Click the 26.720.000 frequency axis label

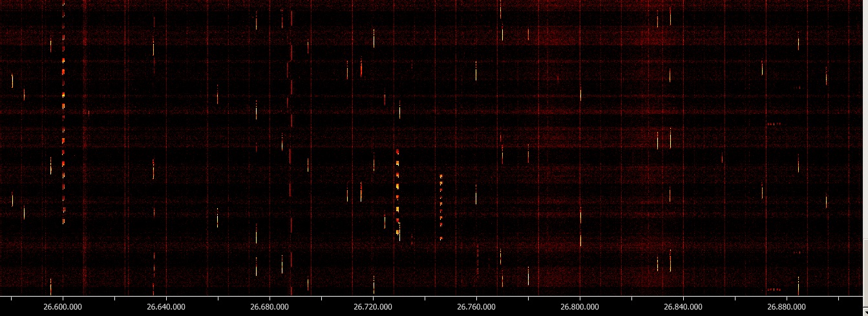click(x=373, y=307)
